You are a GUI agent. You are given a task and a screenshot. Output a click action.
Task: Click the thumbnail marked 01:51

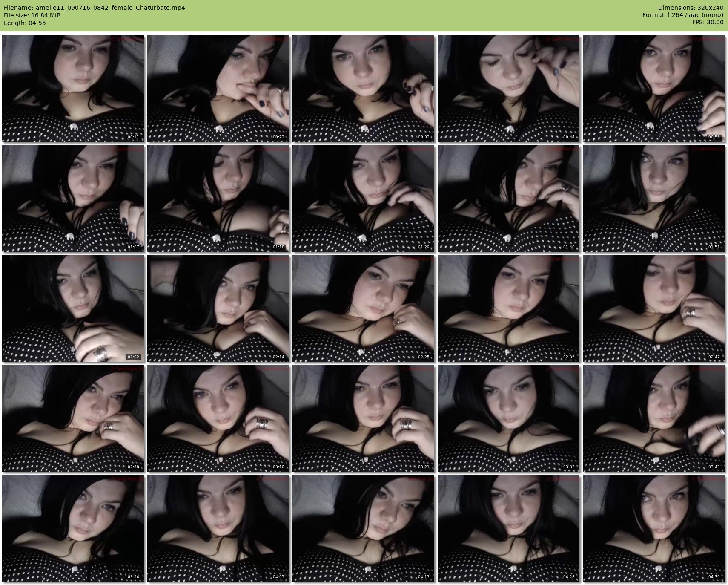coord(653,199)
